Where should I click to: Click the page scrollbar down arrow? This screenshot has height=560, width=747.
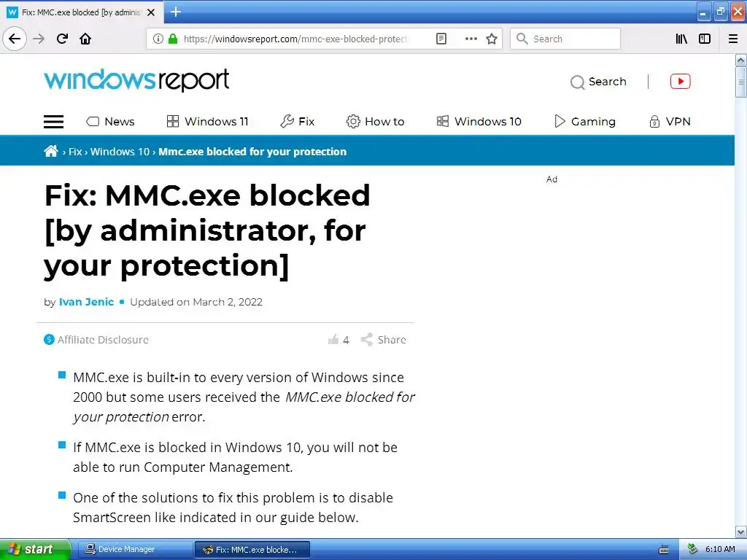pyautogui.click(x=741, y=532)
